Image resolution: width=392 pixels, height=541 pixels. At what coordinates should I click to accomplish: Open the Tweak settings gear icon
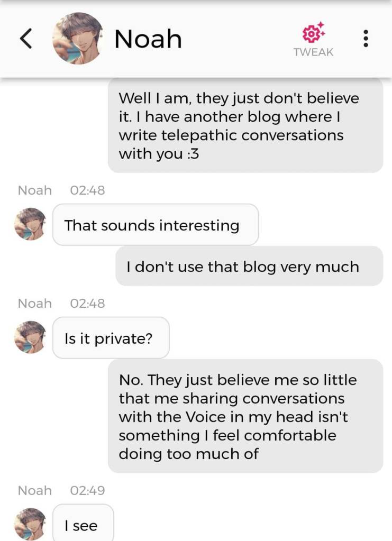313,33
